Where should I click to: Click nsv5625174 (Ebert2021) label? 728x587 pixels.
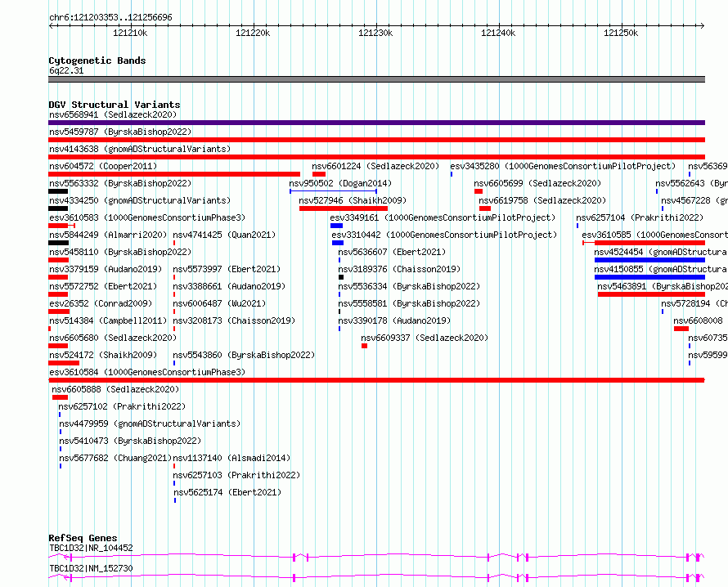227,492
